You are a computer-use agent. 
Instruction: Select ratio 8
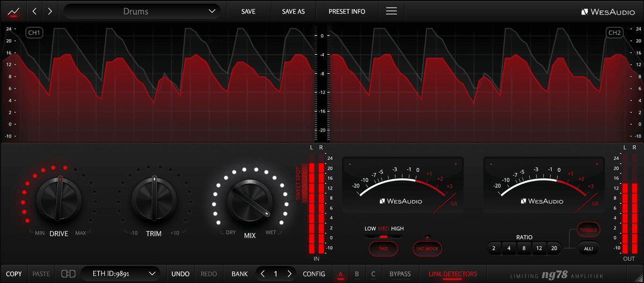click(x=524, y=249)
